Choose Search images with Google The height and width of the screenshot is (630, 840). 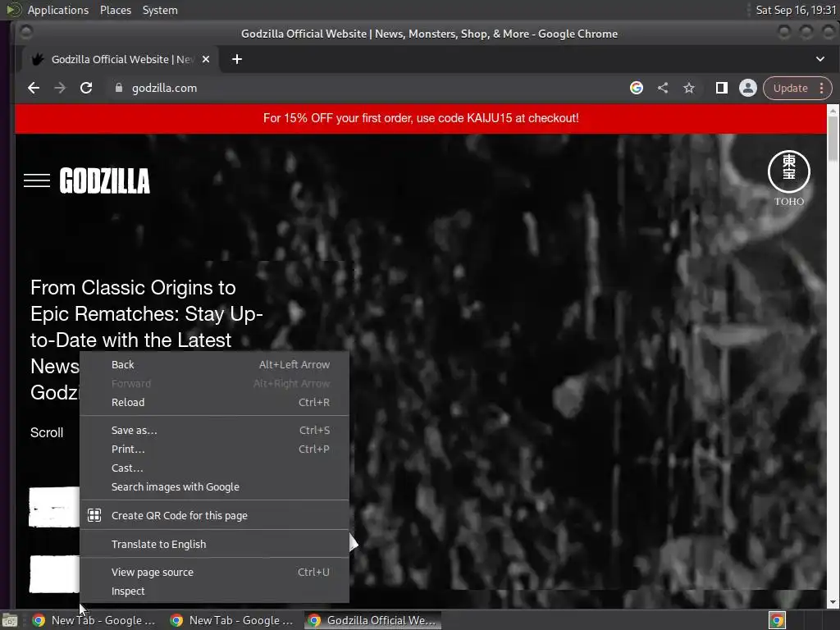click(x=214, y=486)
